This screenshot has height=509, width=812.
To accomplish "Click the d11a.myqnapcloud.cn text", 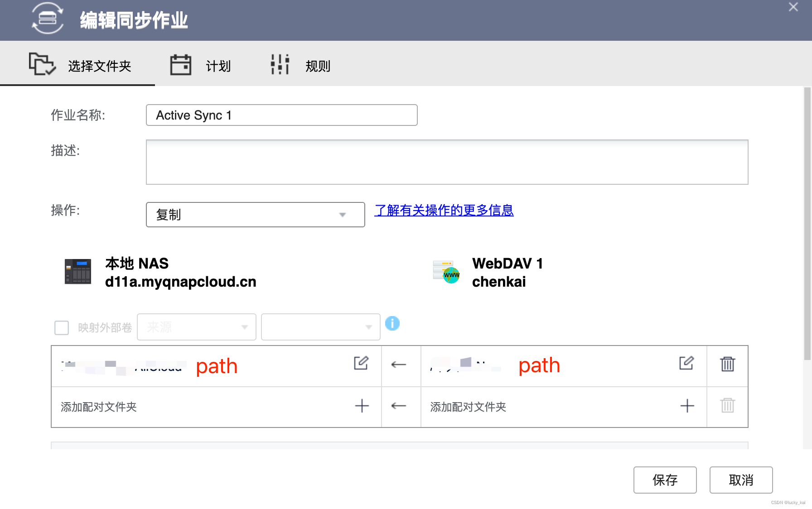I will (181, 282).
